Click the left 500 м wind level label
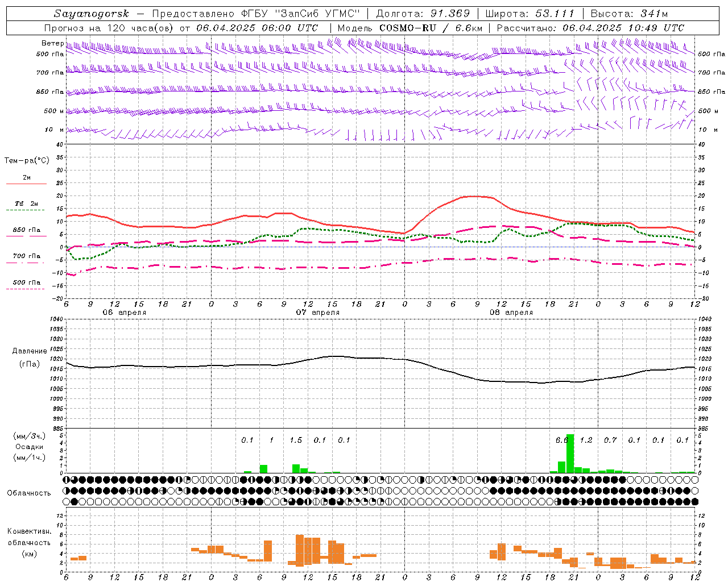728x582 pixels. 54,111
